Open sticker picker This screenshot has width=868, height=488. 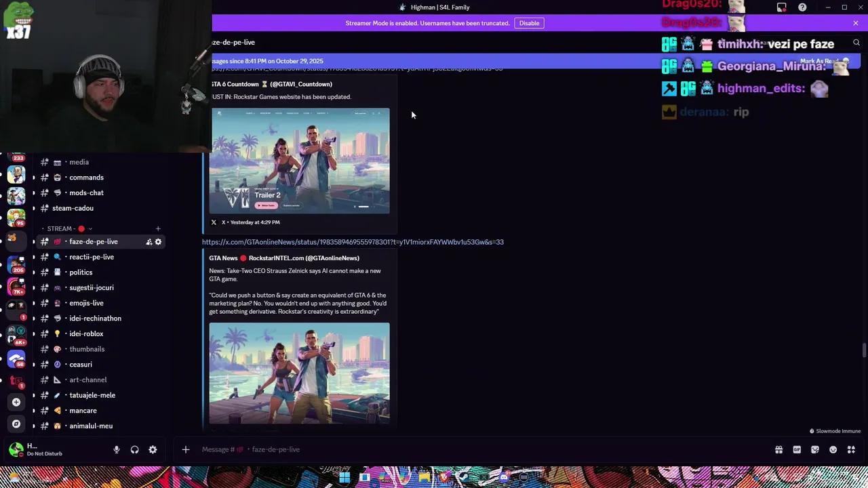click(815, 449)
